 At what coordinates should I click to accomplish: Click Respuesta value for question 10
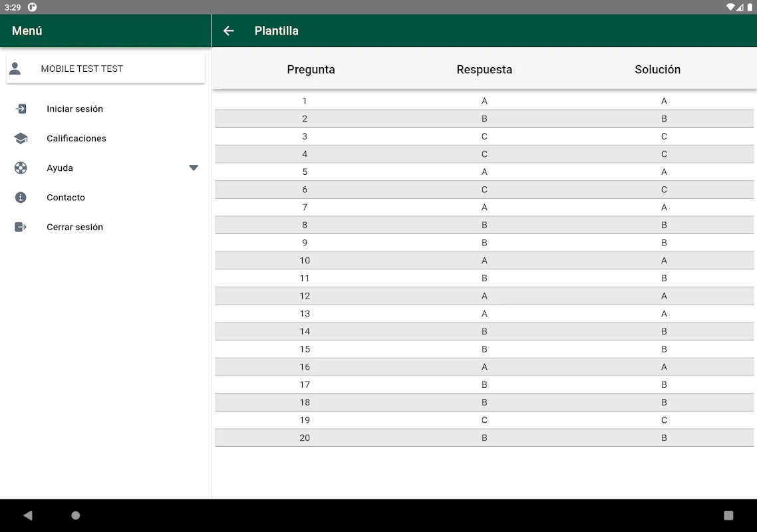(x=484, y=261)
